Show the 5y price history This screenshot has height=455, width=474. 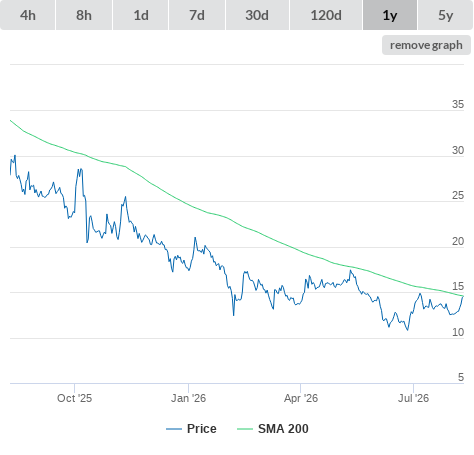point(446,15)
